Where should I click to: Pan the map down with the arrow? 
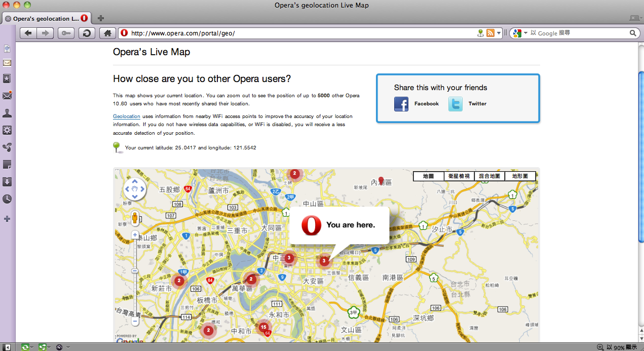(x=135, y=197)
